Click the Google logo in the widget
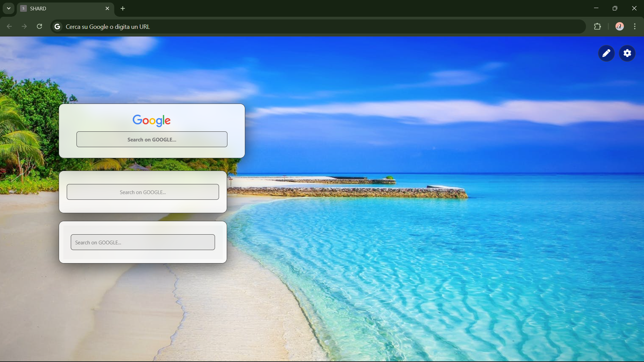644x362 pixels. point(152,120)
